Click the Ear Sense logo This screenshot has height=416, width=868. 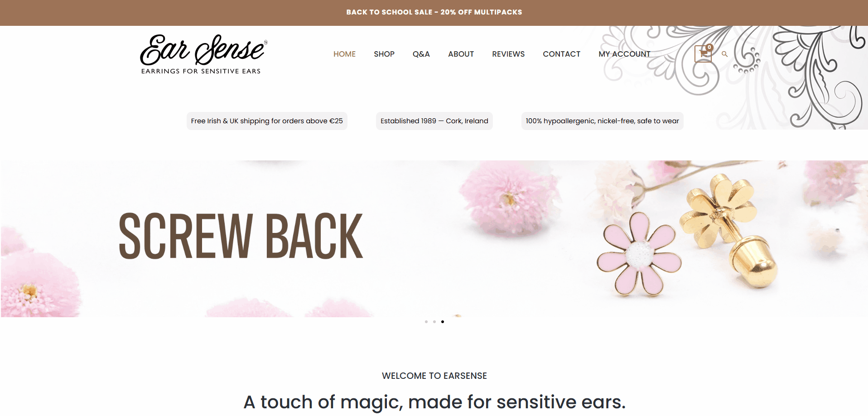[204, 54]
